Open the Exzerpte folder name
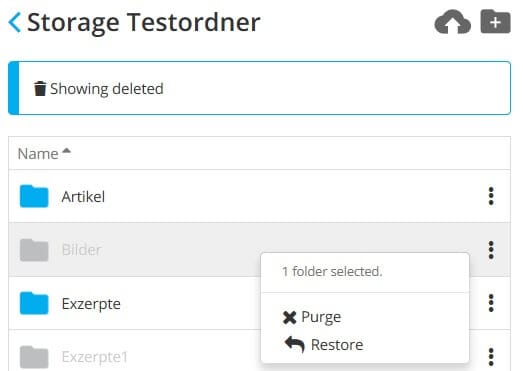The width and height of the screenshot is (523, 371). coord(91,304)
